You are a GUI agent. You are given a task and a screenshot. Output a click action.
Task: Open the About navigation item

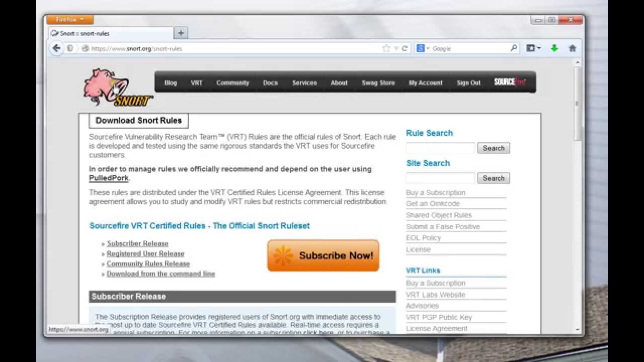(339, 83)
